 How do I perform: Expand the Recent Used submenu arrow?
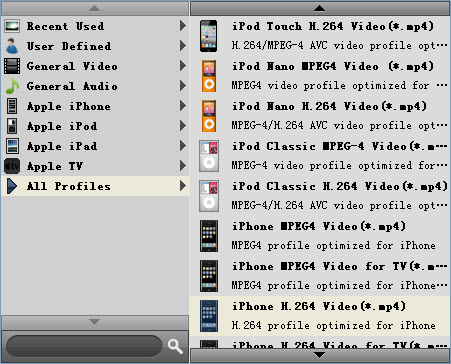coord(183,26)
